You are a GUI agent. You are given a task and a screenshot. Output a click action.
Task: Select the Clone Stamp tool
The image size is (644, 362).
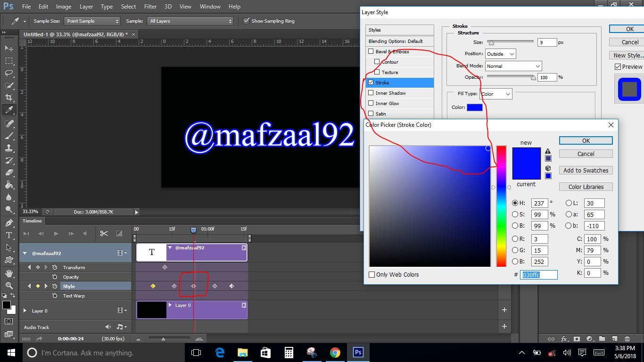(9, 148)
